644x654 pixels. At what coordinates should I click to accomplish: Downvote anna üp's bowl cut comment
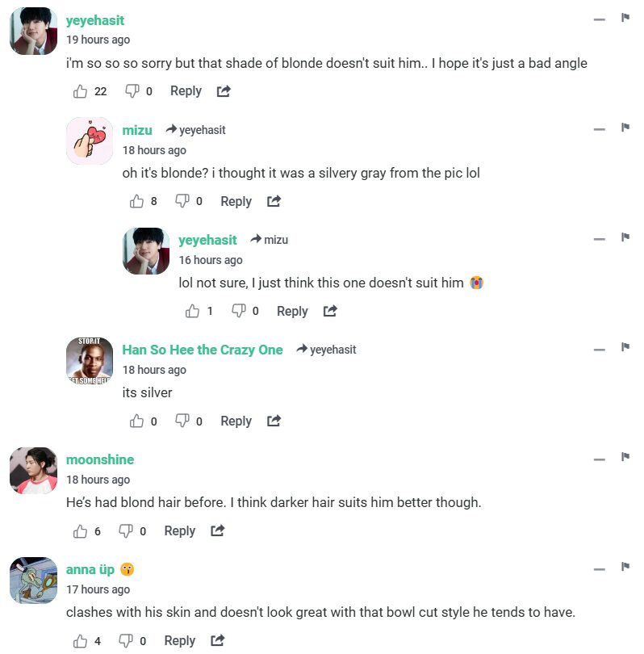pyautogui.click(x=126, y=640)
